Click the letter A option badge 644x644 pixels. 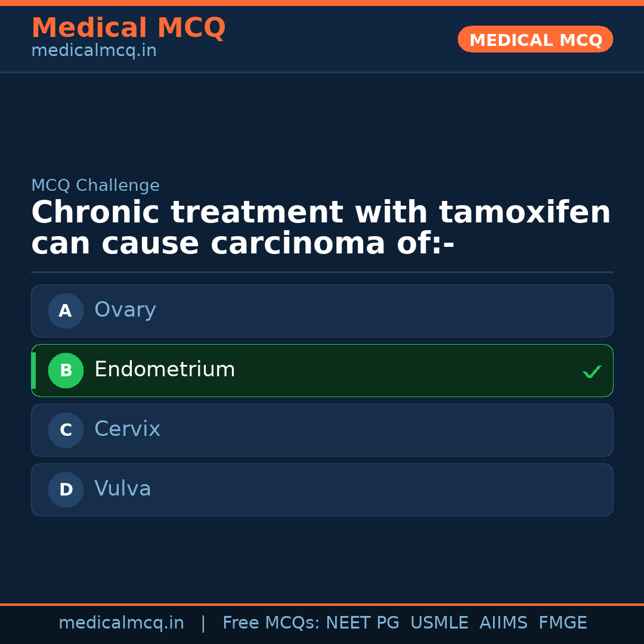click(x=66, y=311)
